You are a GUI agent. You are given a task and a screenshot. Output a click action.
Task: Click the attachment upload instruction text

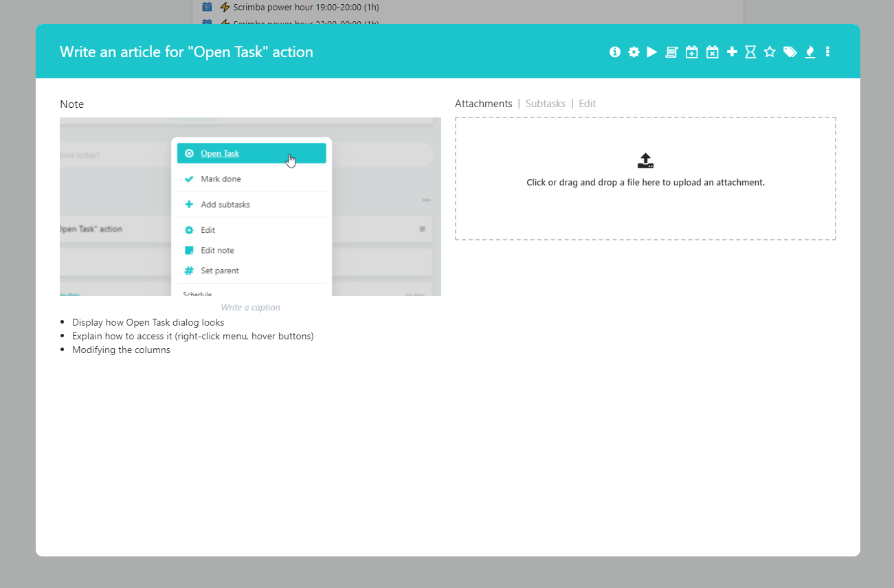[x=645, y=183]
